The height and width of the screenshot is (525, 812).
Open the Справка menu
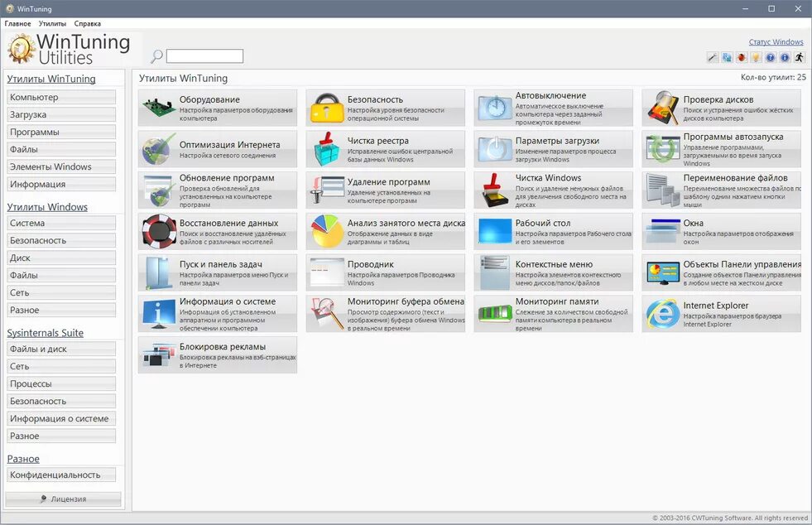88,23
